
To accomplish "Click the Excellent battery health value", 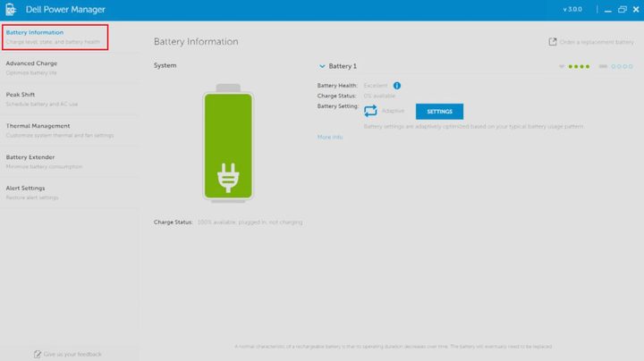I will click(x=376, y=85).
